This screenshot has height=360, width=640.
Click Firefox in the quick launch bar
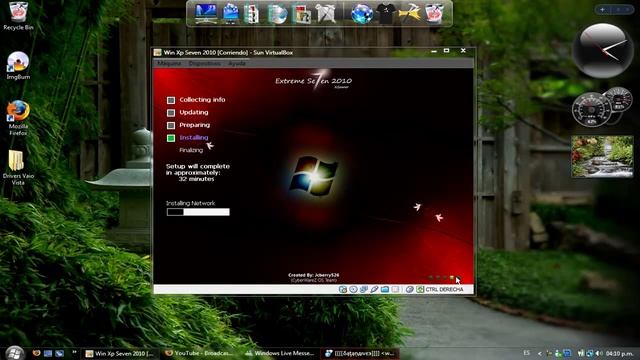pyautogui.click(x=36, y=353)
